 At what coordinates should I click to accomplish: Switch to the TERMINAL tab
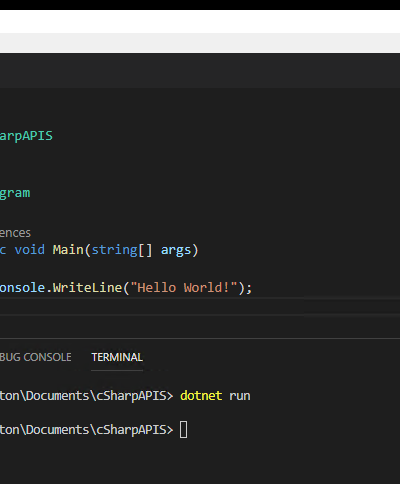pyautogui.click(x=117, y=357)
